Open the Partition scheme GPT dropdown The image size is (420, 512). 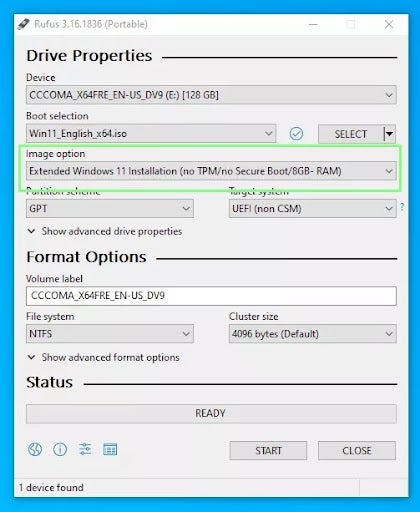click(x=110, y=209)
